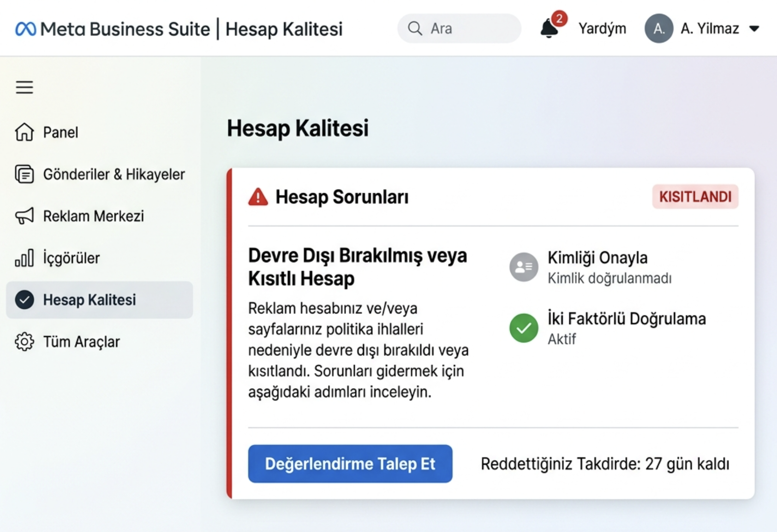This screenshot has width=777, height=532.
Task: Click the Panel home icon
Action: click(24, 132)
